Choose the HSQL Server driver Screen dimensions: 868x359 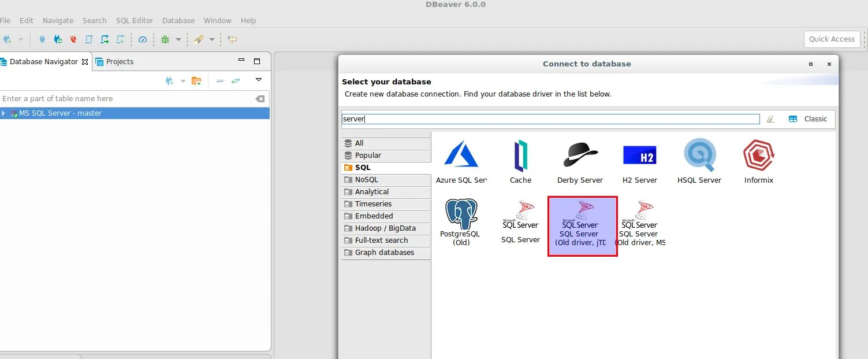coord(699,162)
